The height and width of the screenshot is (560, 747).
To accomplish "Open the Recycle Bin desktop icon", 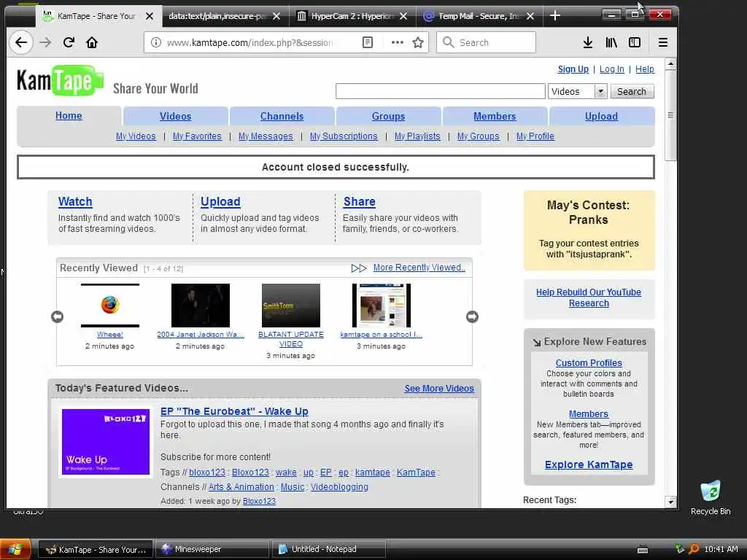I will click(711, 497).
